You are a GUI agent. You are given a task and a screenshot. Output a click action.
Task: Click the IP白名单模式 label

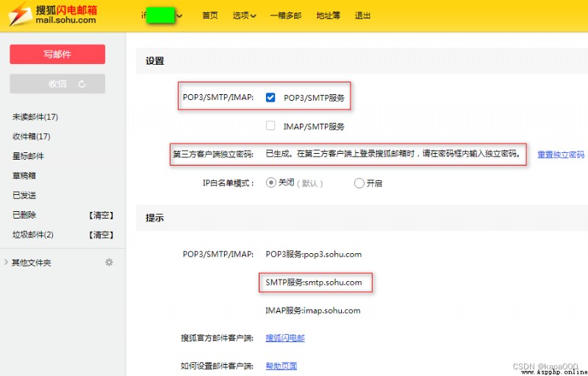[229, 183]
